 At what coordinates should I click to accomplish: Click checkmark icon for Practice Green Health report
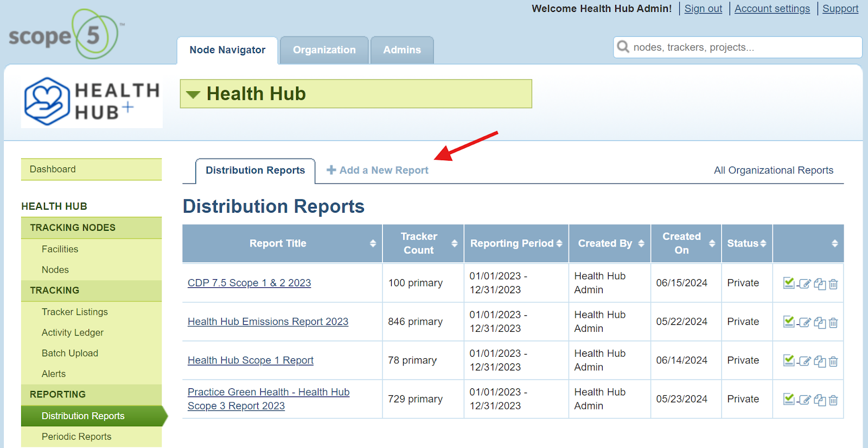point(789,399)
